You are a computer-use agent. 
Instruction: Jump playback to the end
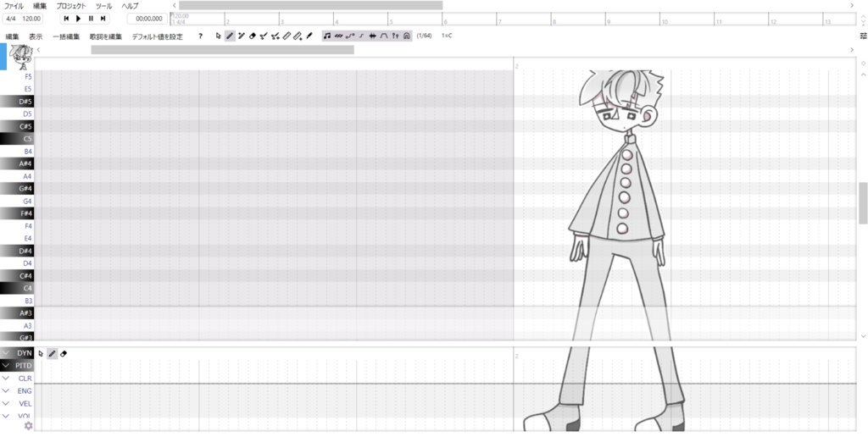tap(103, 19)
